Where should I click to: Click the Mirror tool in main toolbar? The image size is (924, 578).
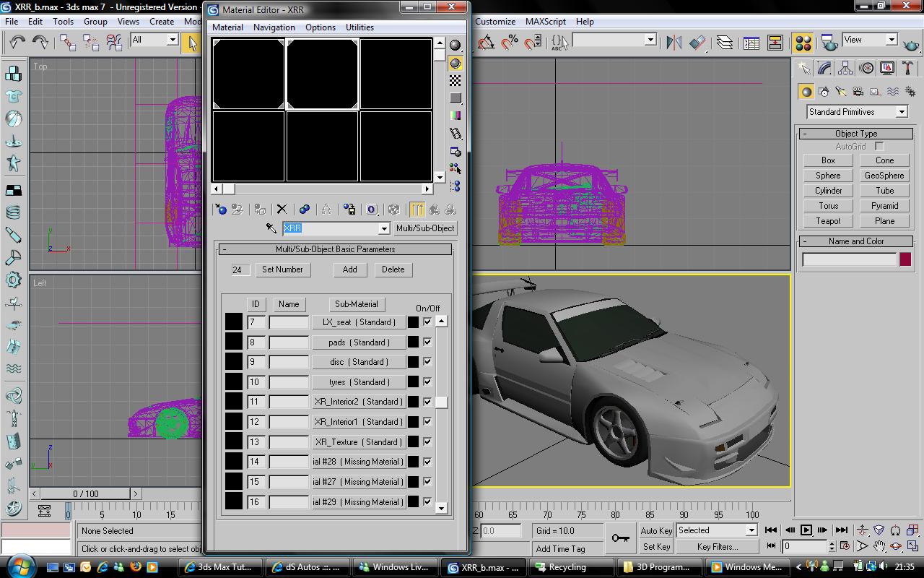(x=674, y=43)
